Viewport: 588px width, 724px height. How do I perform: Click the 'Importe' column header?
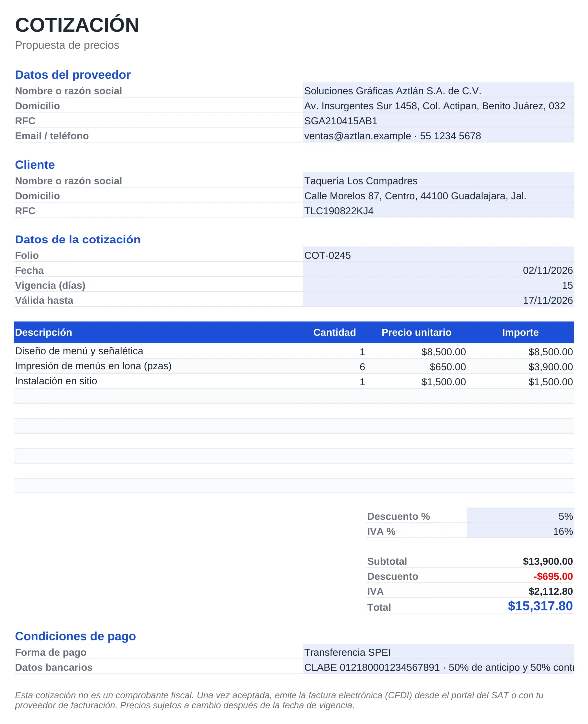click(520, 332)
